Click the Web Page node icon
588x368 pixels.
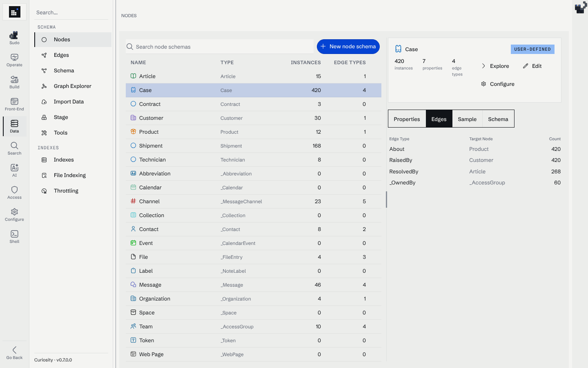(133, 354)
